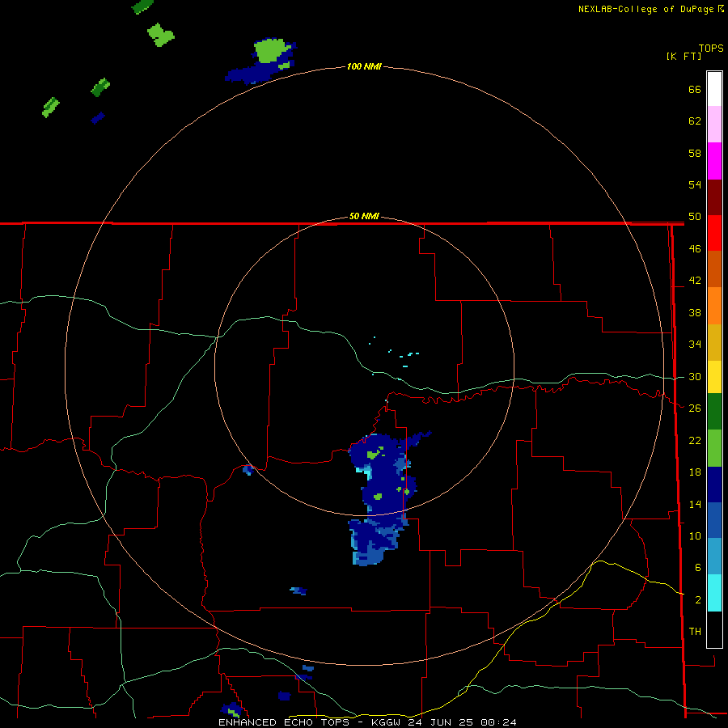This screenshot has width=728, height=728.
Task: Click the bright yellow legend swatch
Action: [714, 377]
